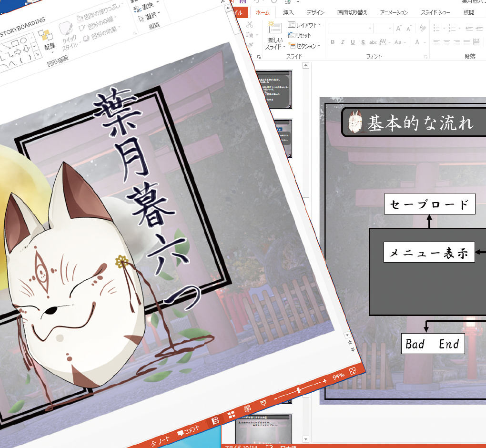Click the Center alignment icon in the paragraph group
This screenshot has width=486, height=448.
pos(446,42)
